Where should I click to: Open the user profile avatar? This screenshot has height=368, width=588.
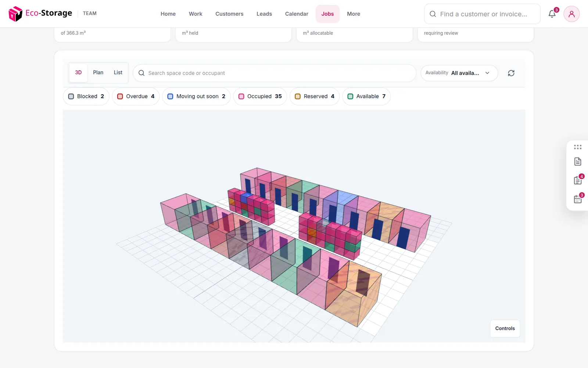571,14
